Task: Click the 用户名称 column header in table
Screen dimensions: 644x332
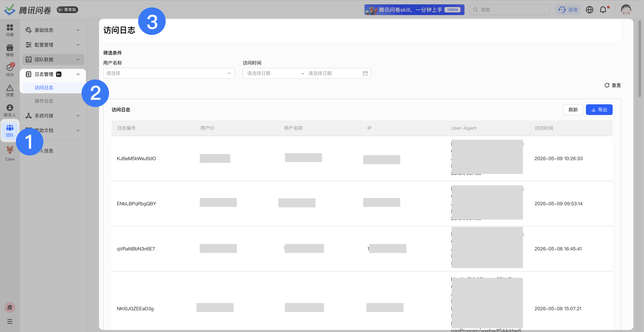Action: click(293, 128)
